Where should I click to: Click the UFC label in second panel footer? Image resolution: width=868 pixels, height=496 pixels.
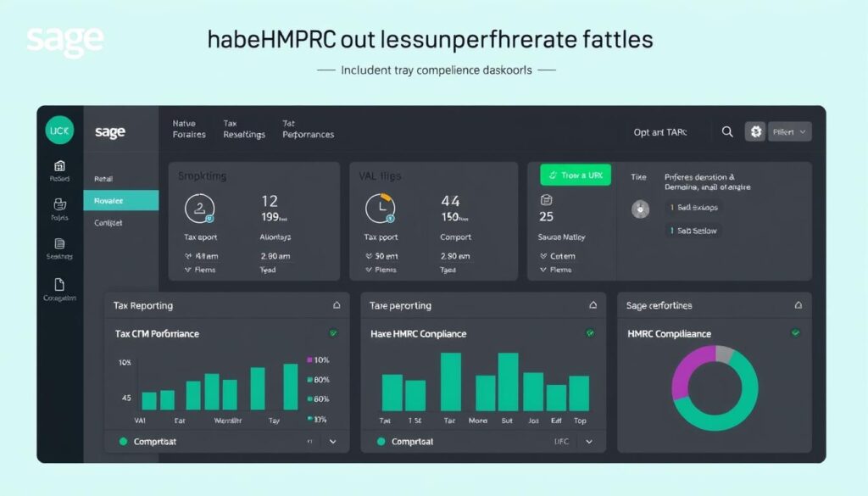click(561, 441)
